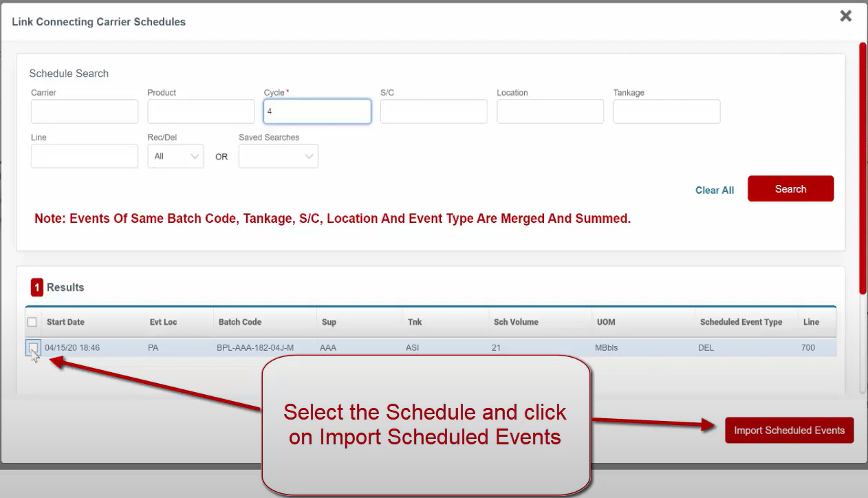Click the Import Scheduled Events button
The height and width of the screenshot is (498, 868).
[789, 431]
